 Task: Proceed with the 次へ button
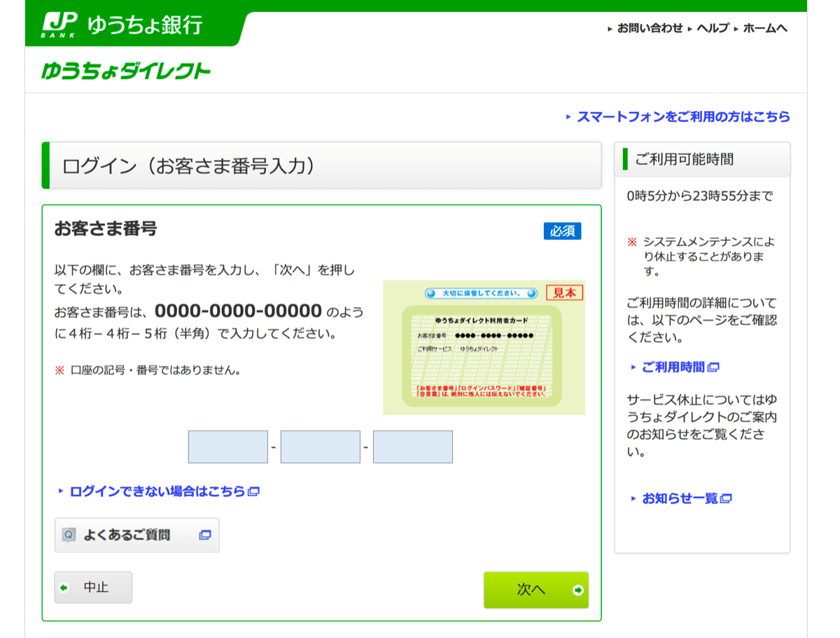tap(536, 590)
